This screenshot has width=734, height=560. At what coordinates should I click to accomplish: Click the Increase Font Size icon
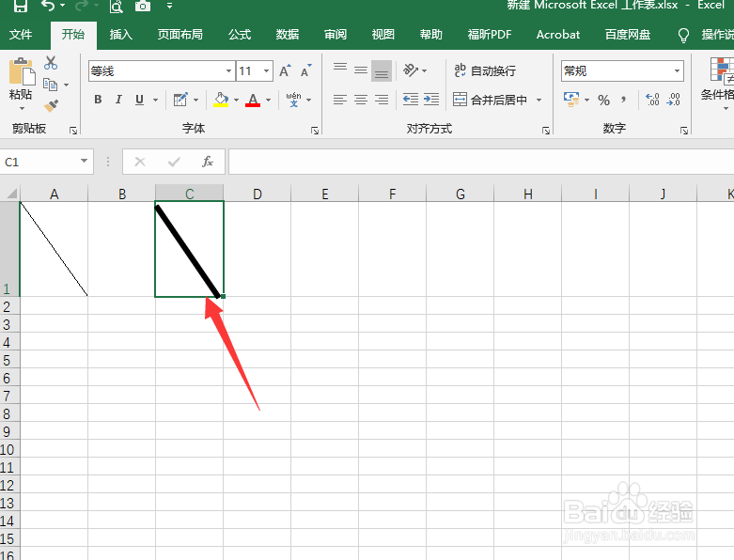(x=285, y=70)
